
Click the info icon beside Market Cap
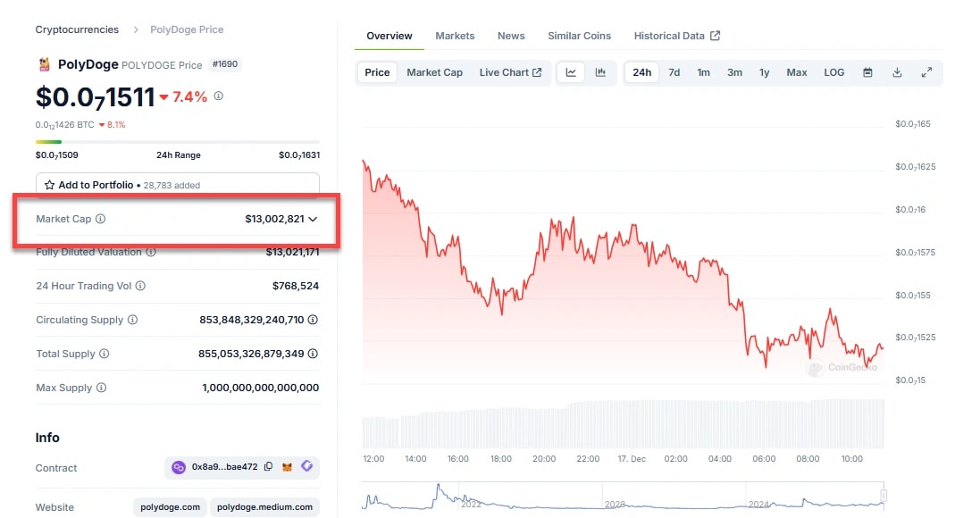pyautogui.click(x=100, y=219)
